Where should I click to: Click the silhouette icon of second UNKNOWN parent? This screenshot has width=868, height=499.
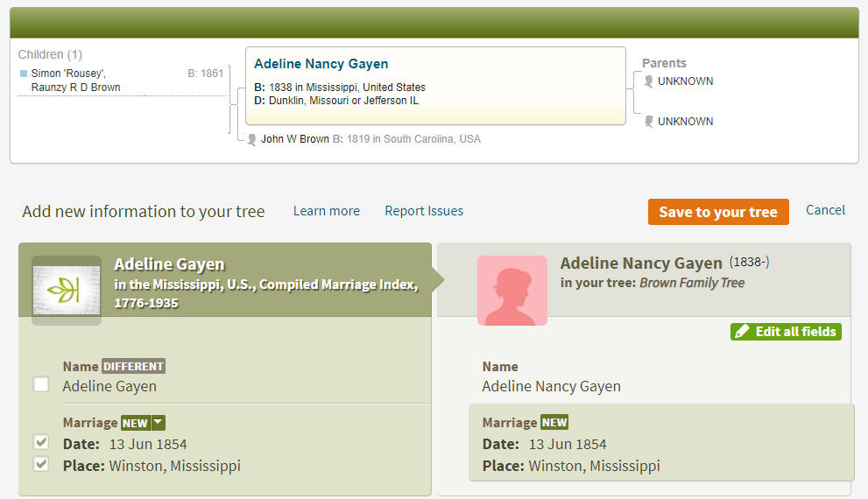click(x=649, y=122)
